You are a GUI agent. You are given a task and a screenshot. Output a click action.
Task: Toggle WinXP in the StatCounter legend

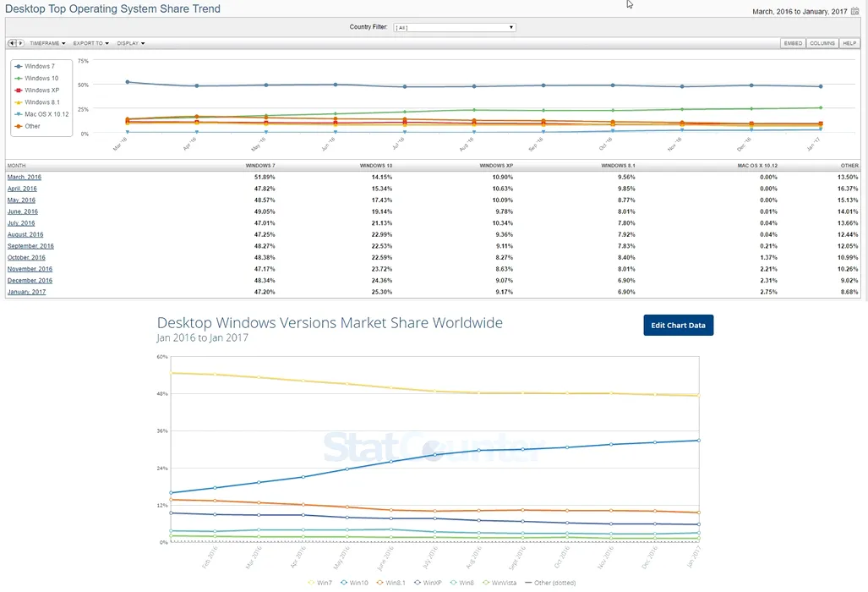[428, 583]
